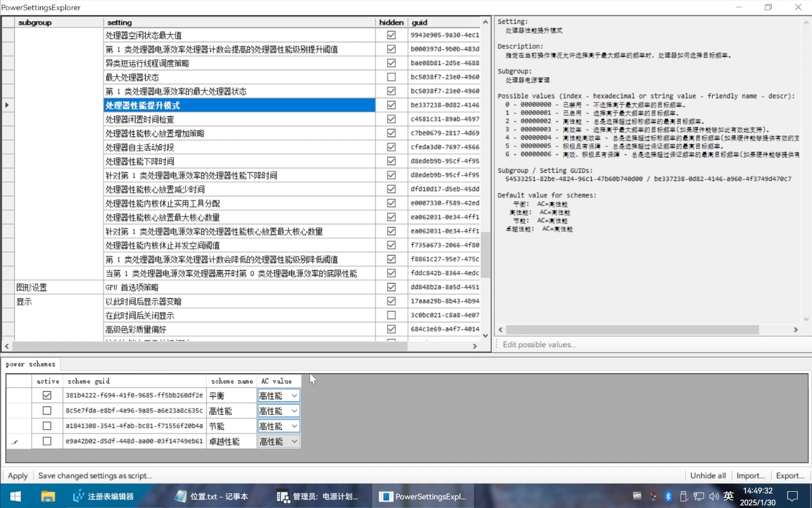Toggle hidden checkbox for 处理器性能提升模式
Screen dimensions: 812x508
391,105
